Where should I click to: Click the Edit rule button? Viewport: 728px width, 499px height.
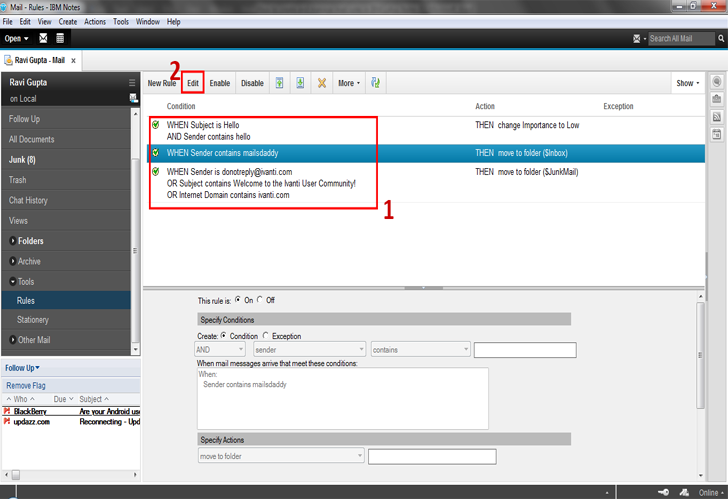coord(193,83)
